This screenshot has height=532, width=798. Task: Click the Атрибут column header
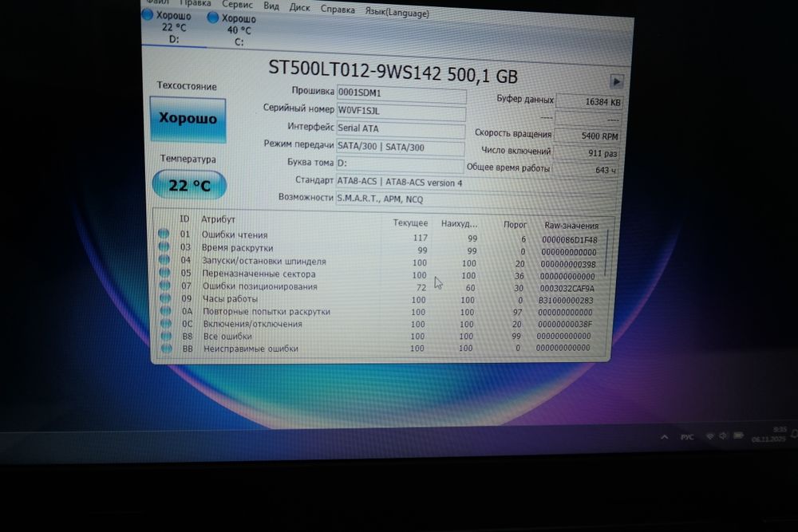pyautogui.click(x=218, y=219)
